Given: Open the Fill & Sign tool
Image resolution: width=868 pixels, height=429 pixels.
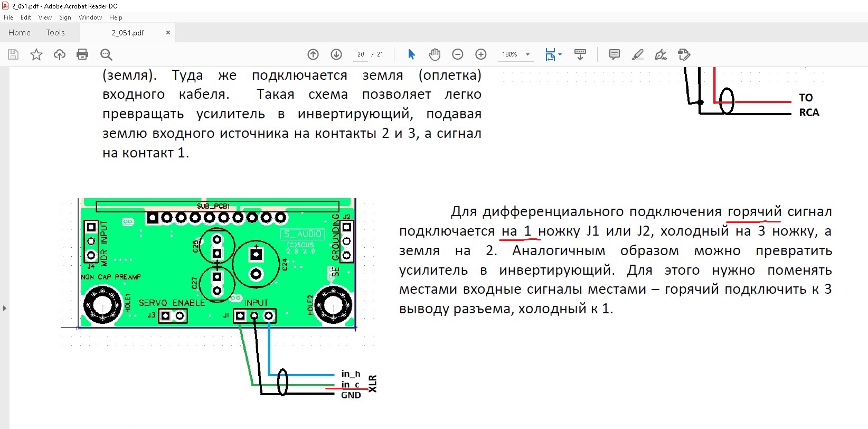Looking at the screenshot, I should point(661,54).
